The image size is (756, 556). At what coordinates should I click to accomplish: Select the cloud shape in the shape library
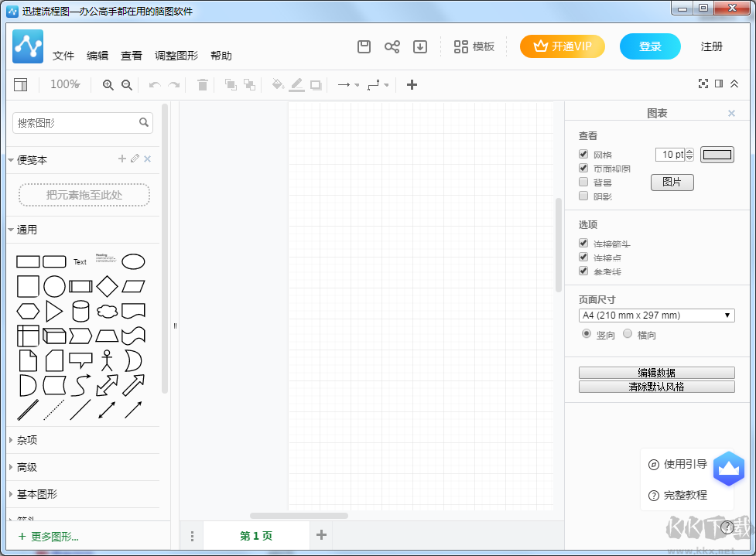point(107,311)
